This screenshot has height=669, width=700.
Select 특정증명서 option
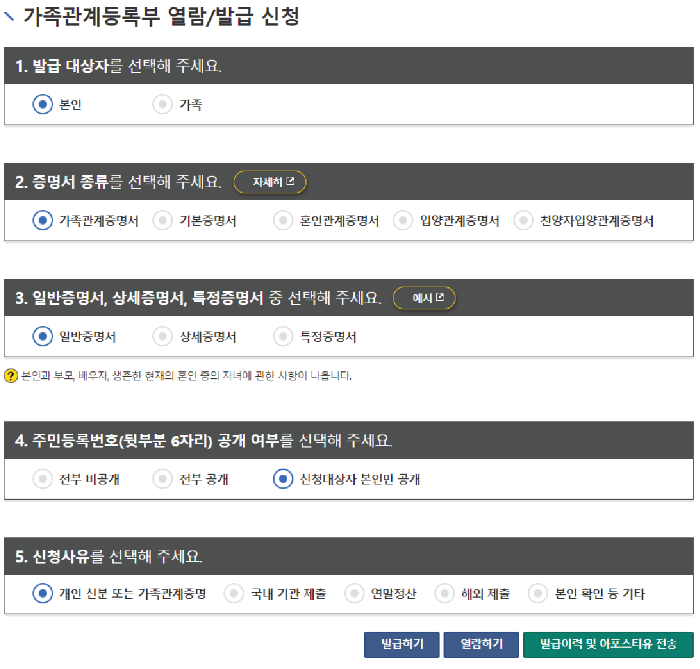coord(283,337)
